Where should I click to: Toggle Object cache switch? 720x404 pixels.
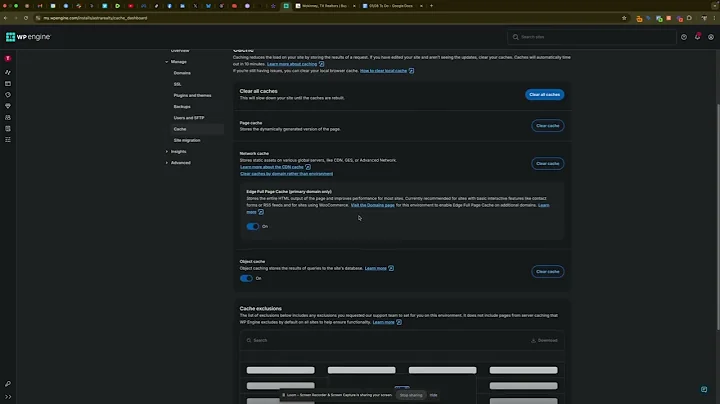tap(246, 278)
